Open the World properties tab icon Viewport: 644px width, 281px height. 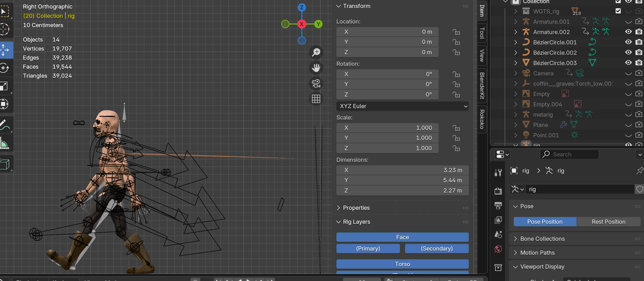click(x=498, y=249)
